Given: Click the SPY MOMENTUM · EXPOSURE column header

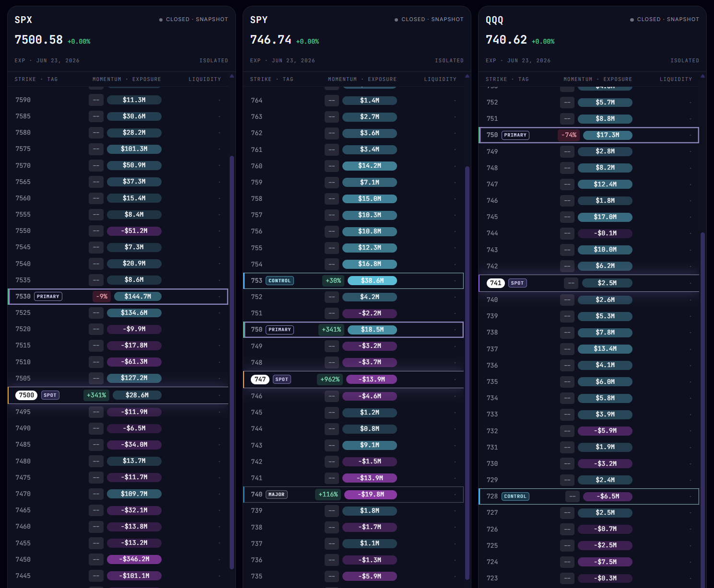Looking at the screenshot, I should (362, 80).
